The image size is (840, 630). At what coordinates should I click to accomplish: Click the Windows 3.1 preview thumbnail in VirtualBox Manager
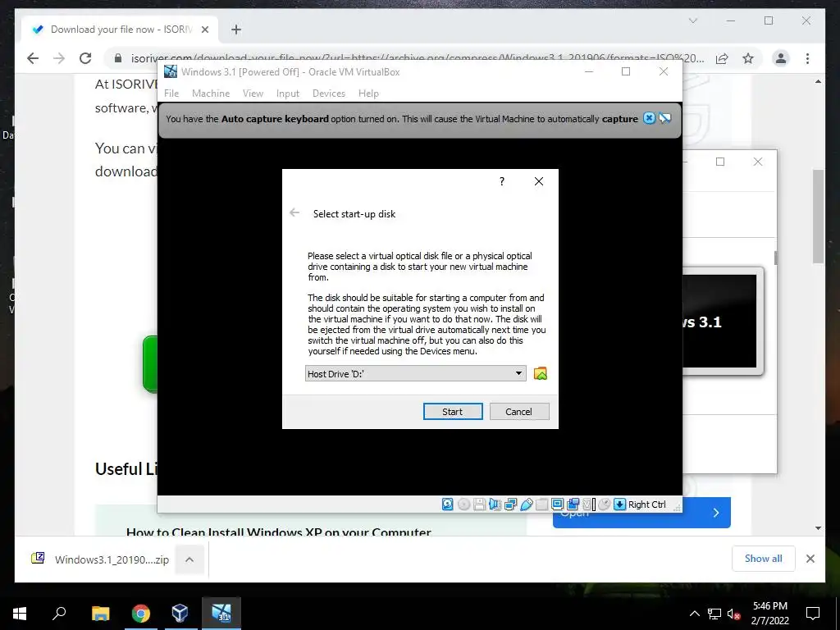click(720, 322)
